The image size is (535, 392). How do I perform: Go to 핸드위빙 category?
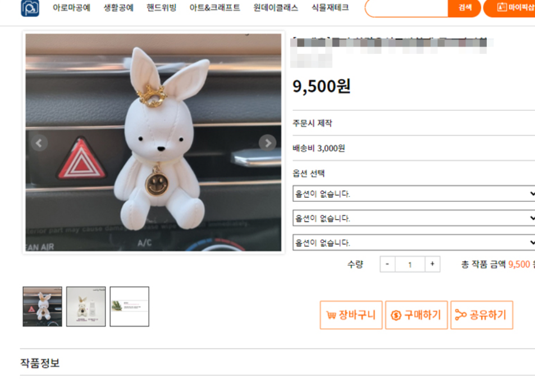161,7
